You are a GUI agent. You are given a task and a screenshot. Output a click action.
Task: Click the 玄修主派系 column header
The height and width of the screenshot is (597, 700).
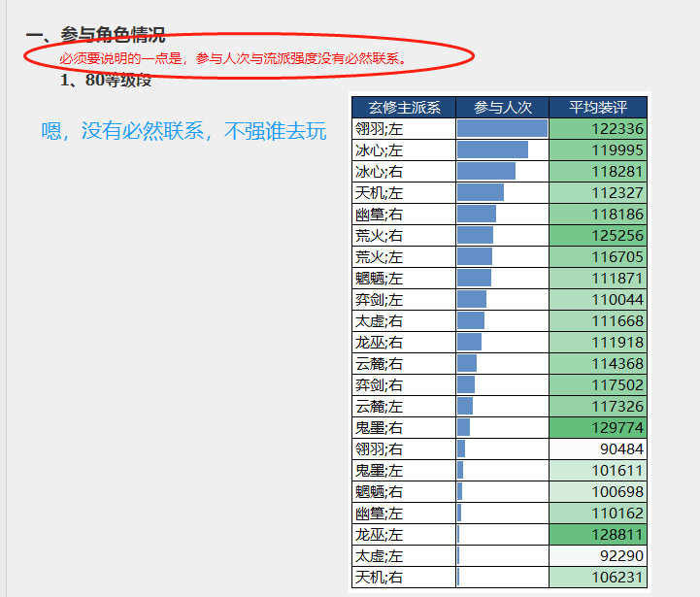[404, 107]
